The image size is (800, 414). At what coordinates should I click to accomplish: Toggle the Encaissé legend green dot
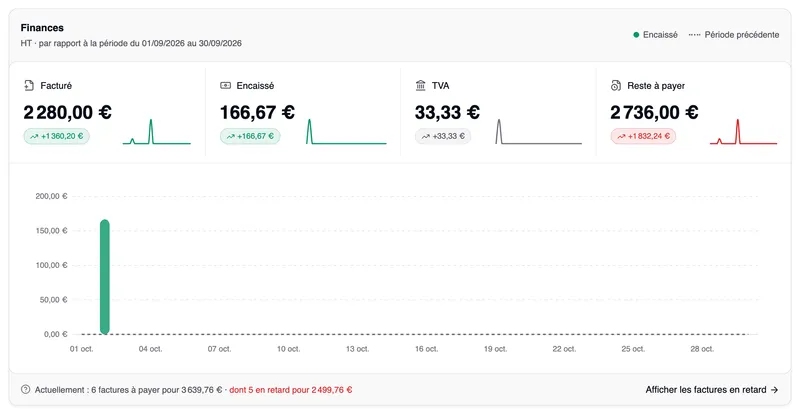(x=636, y=35)
